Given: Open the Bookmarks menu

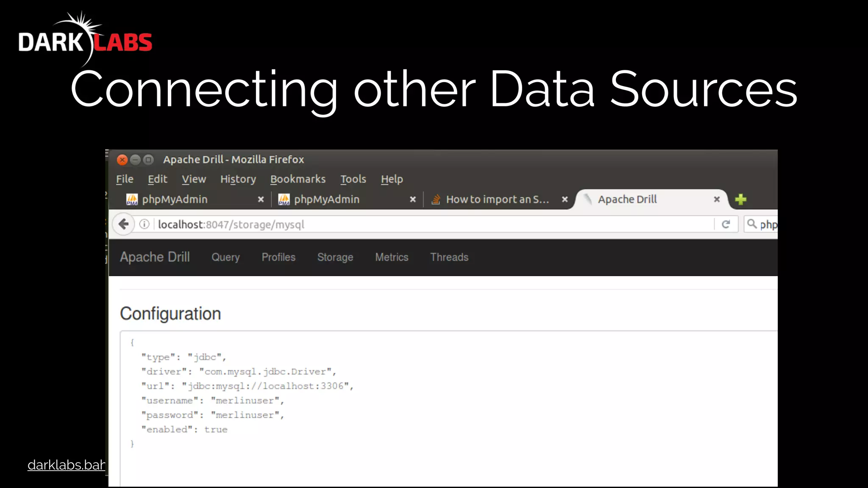Looking at the screenshot, I should tap(298, 179).
